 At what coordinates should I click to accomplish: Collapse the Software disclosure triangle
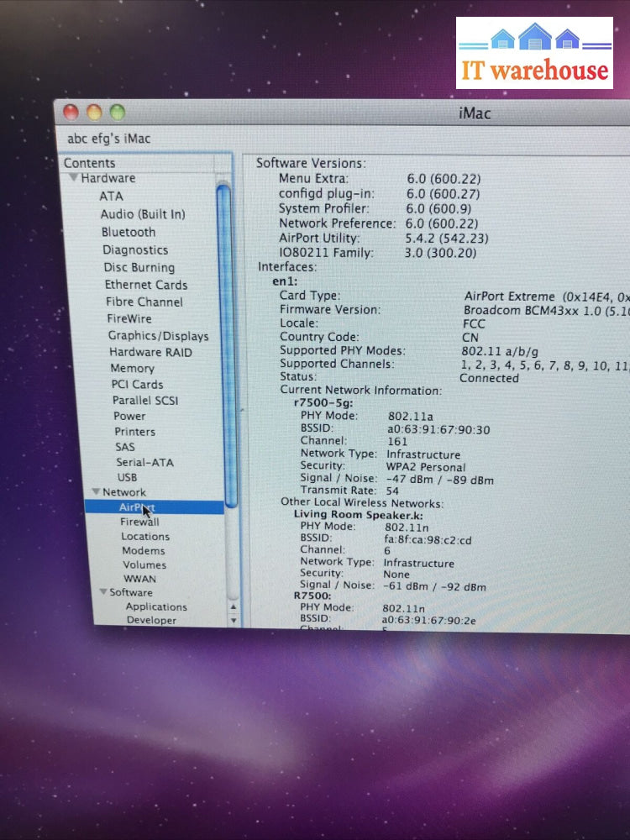[102, 592]
